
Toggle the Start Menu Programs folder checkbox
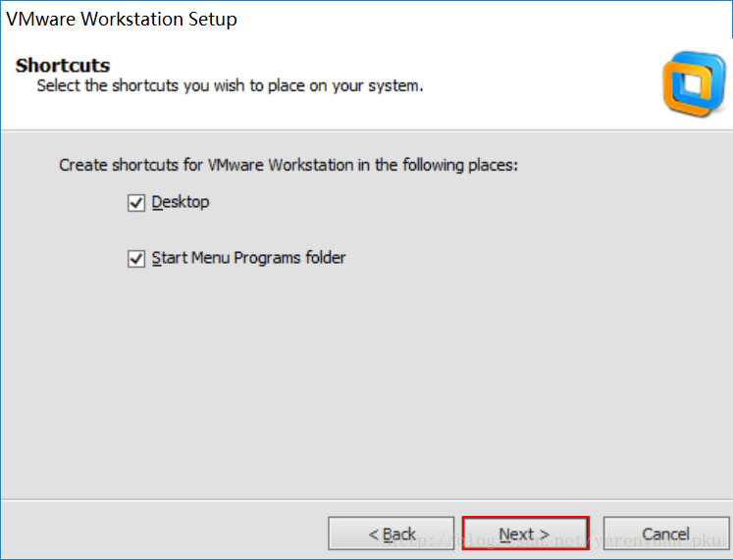click(136, 259)
